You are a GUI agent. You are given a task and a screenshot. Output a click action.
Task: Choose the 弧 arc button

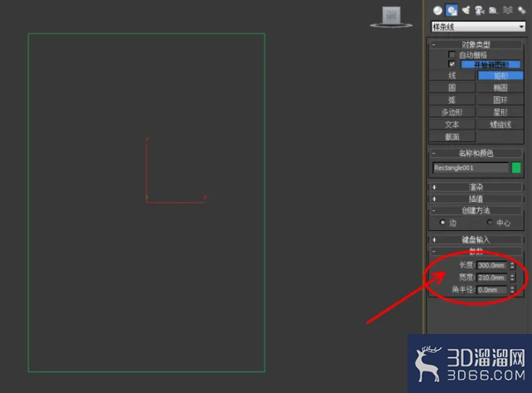pyautogui.click(x=452, y=100)
